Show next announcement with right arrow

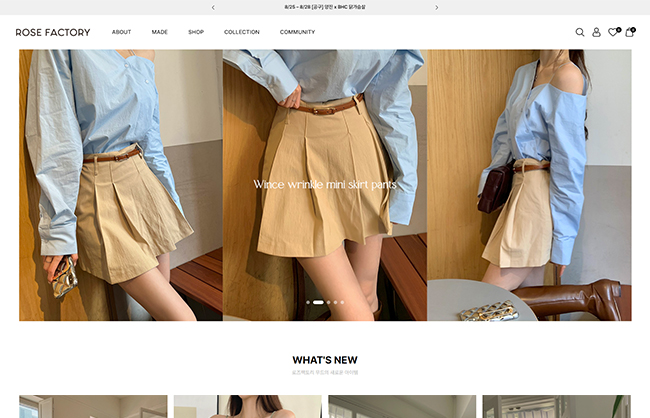coord(436,7)
